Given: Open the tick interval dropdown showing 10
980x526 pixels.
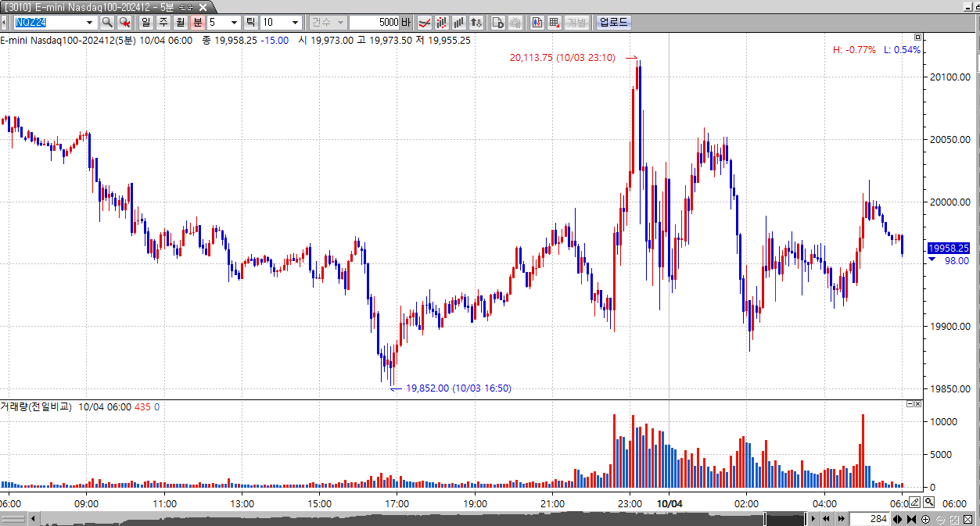Looking at the screenshot, I should pyautogui.click(x=295, y=23).
